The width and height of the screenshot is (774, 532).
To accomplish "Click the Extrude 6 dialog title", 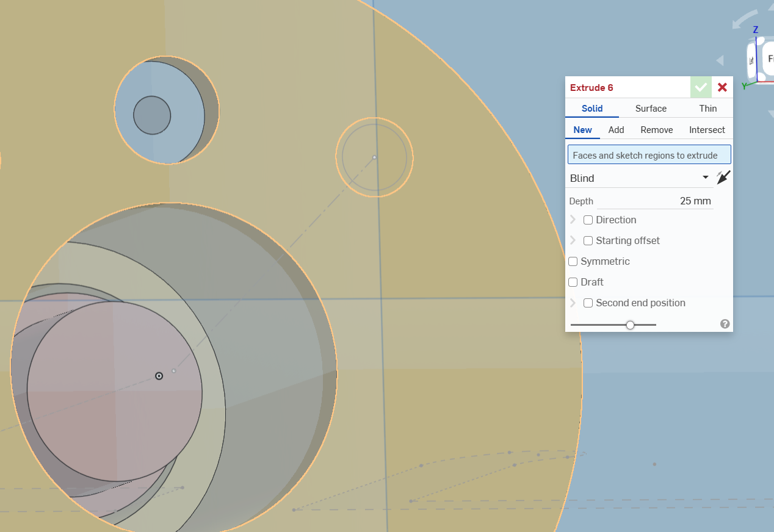I will coord(591,87).
